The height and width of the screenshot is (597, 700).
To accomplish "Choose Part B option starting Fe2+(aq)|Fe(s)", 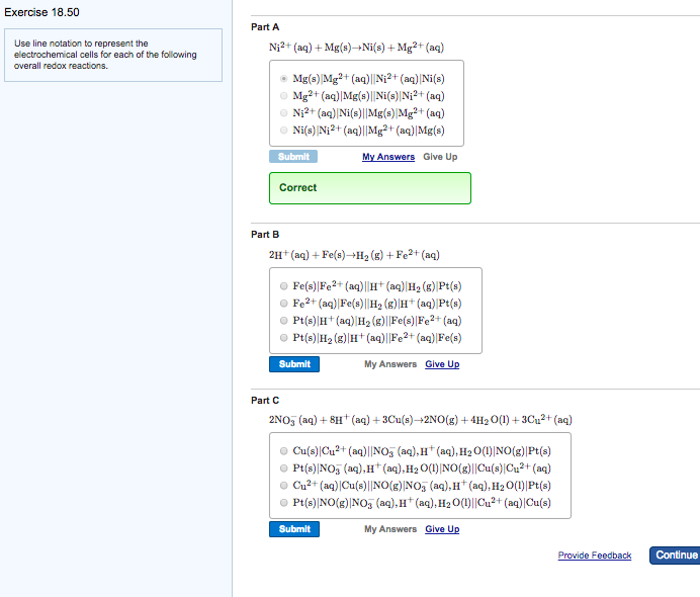I will tap(284, 303).
